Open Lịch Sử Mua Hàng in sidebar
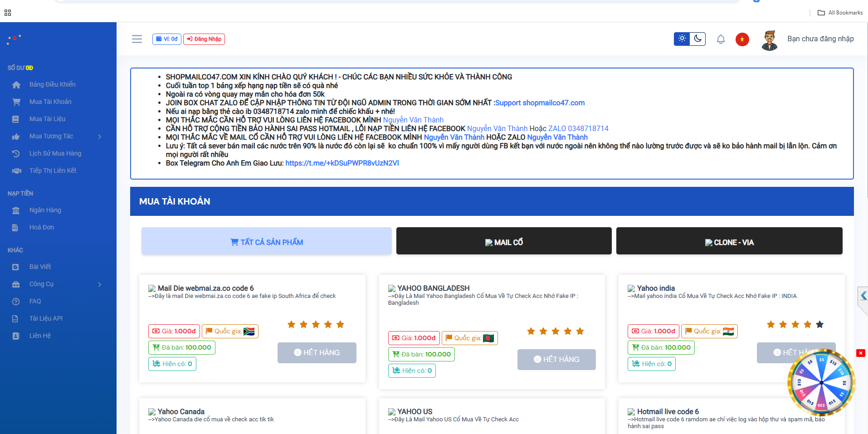 (55, 153)
